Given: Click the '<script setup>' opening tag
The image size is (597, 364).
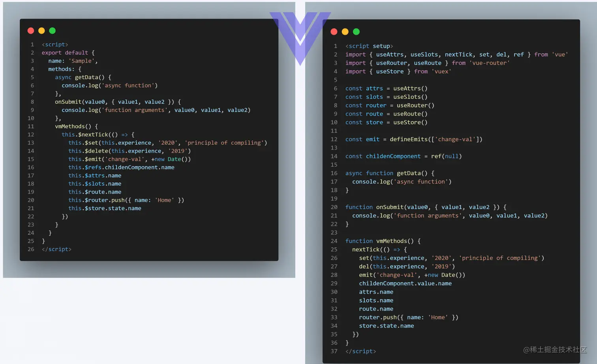Looking at the screenshot, I should tap(369, 46).
